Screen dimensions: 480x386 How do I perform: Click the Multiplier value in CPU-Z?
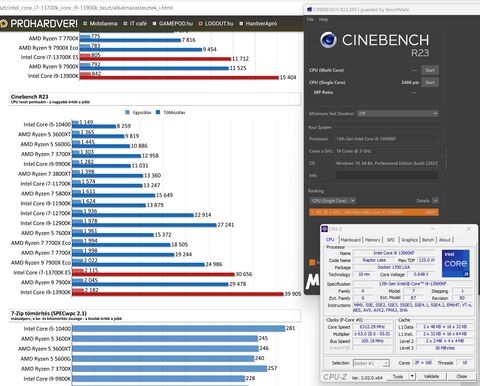click(x=372, y=334)
